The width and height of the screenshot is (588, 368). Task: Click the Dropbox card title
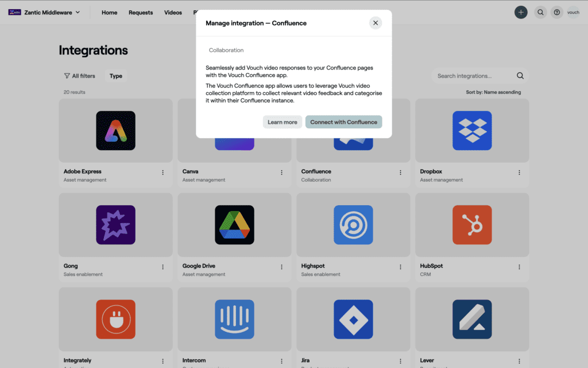click(x=431, y=171)
